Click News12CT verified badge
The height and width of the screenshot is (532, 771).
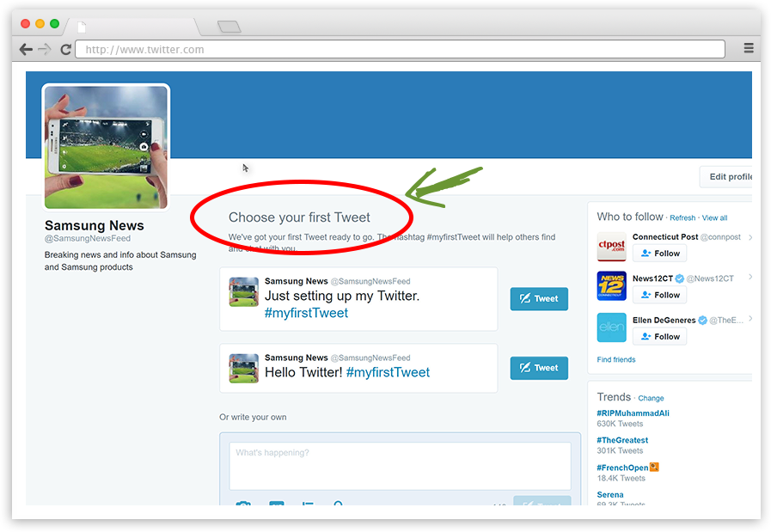pos(680,278)
